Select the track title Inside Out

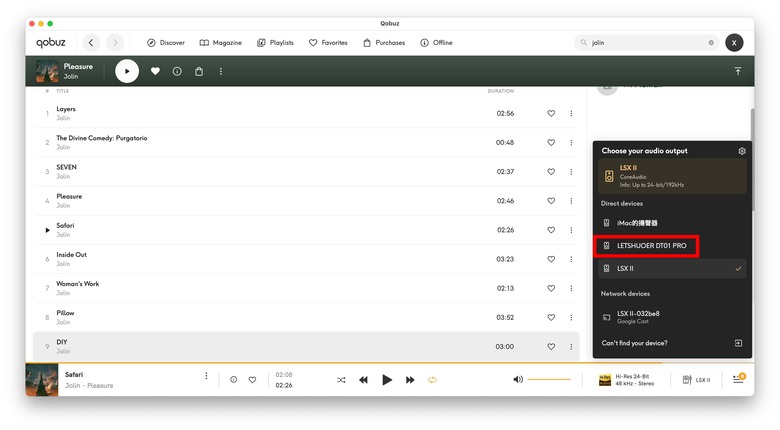(71, 255)
